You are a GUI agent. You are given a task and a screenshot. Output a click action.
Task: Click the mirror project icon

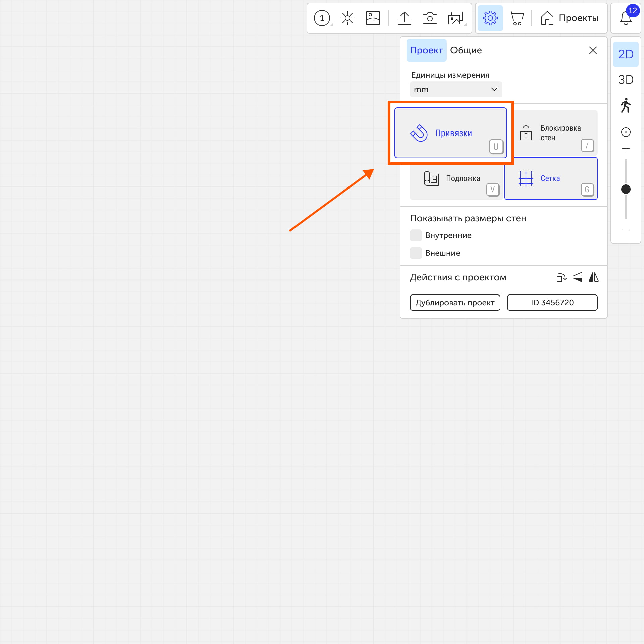[593, 277]
